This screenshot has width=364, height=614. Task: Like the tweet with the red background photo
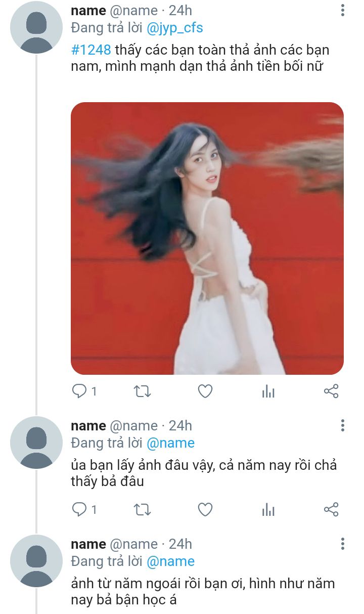coord(205,391)
